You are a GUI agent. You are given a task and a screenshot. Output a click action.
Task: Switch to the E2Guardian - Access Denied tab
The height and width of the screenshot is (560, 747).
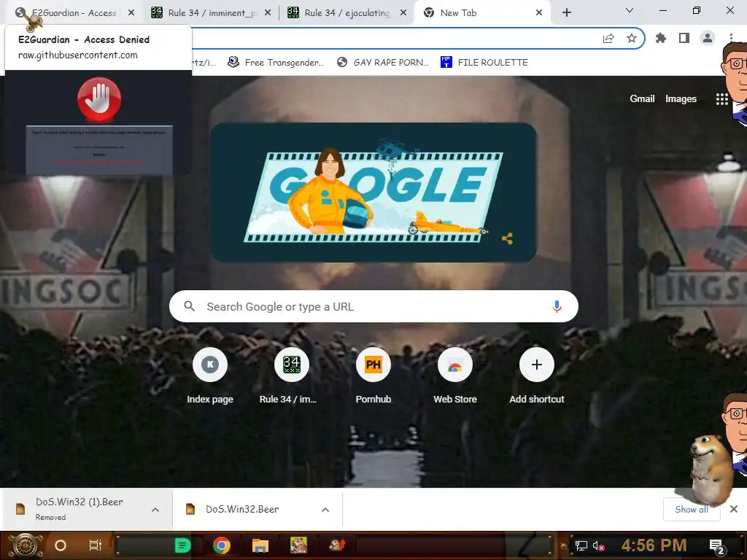(71, 13)
